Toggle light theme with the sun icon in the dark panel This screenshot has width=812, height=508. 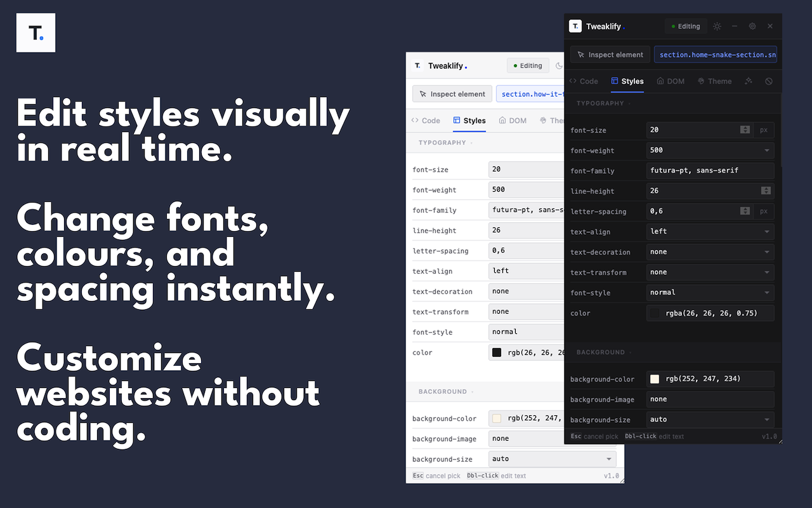(717, 27)
